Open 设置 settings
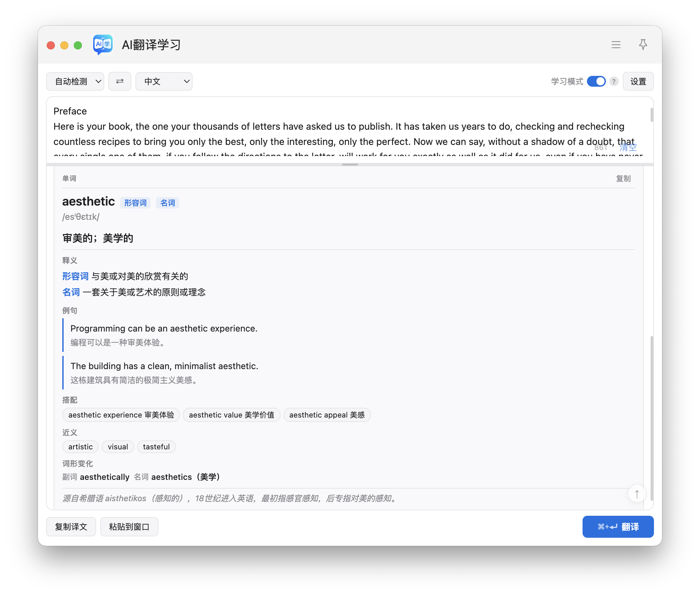The width and height of the screenshot is (700, 596). [x=638, y=81]
